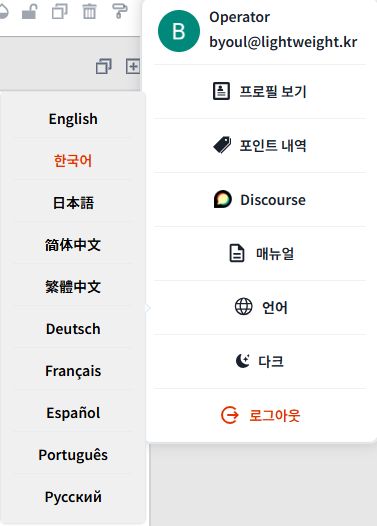Open 프로필 보기 menu entry
Image resolution: width=377 pixels, height=526 pixels.
pyautogui.click(x=260, y=91)
